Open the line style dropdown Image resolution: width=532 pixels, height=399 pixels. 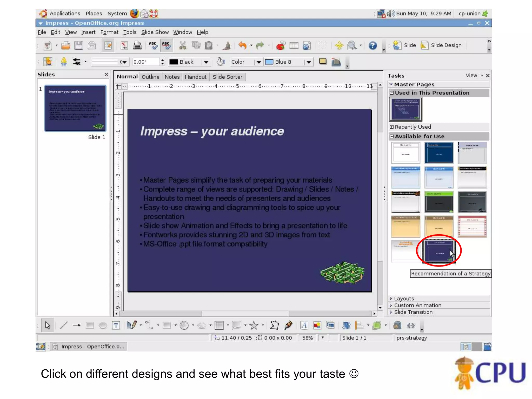(124, 62)
